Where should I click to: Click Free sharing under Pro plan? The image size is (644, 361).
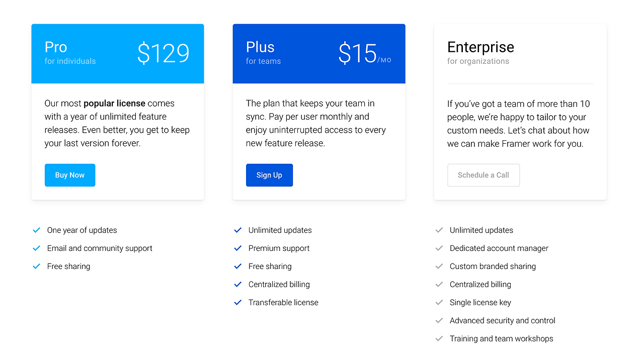[68, 266]
